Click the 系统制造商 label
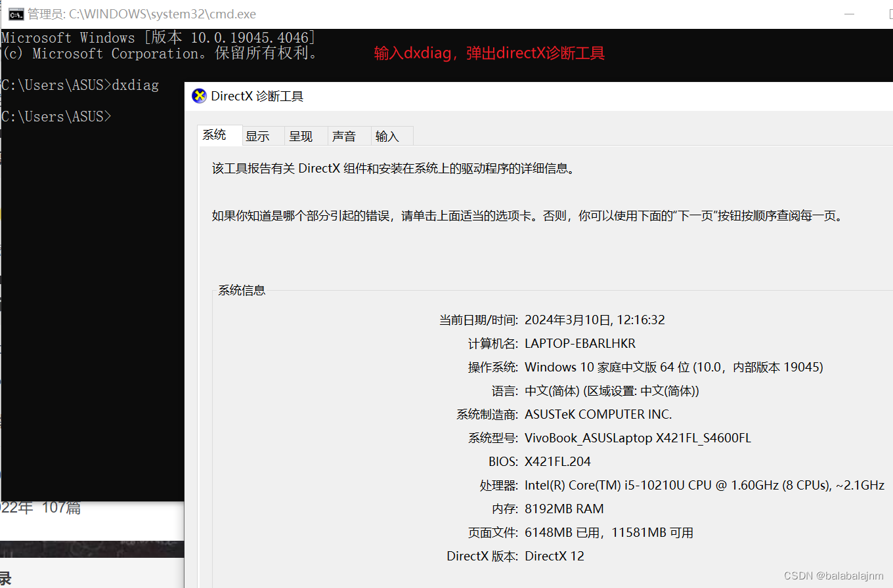 (x=487, y=414)
